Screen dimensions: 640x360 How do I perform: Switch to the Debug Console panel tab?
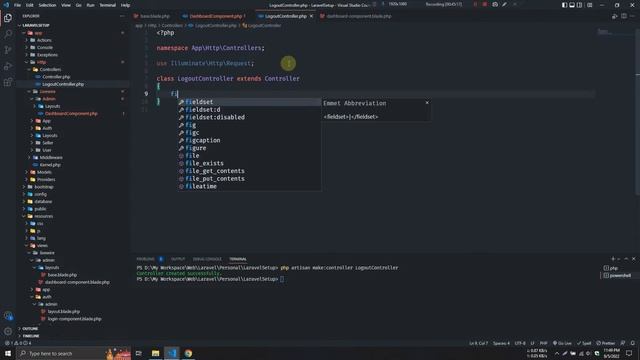point(207,259)
